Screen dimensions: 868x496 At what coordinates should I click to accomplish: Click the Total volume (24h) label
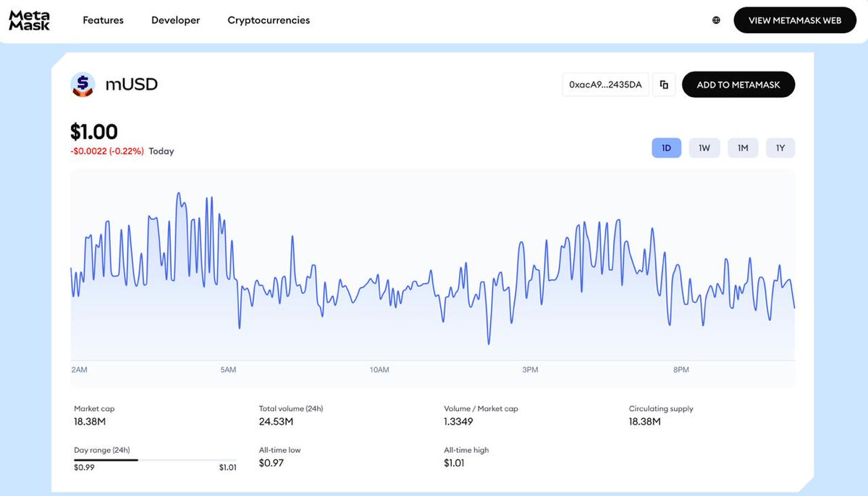pyautogui.click(x=291, y=408)
